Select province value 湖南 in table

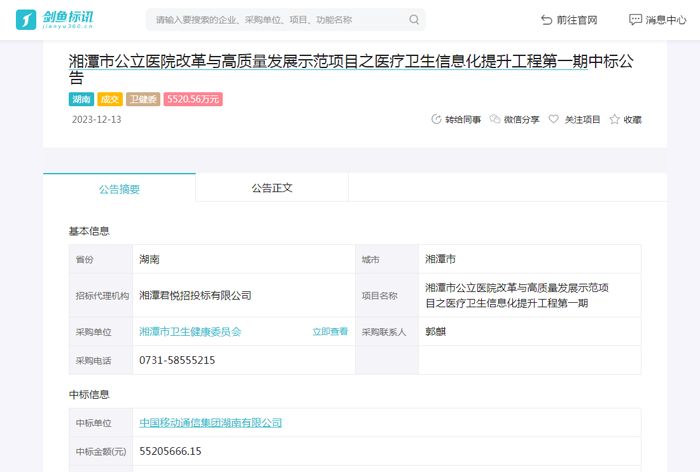[149, 259]
